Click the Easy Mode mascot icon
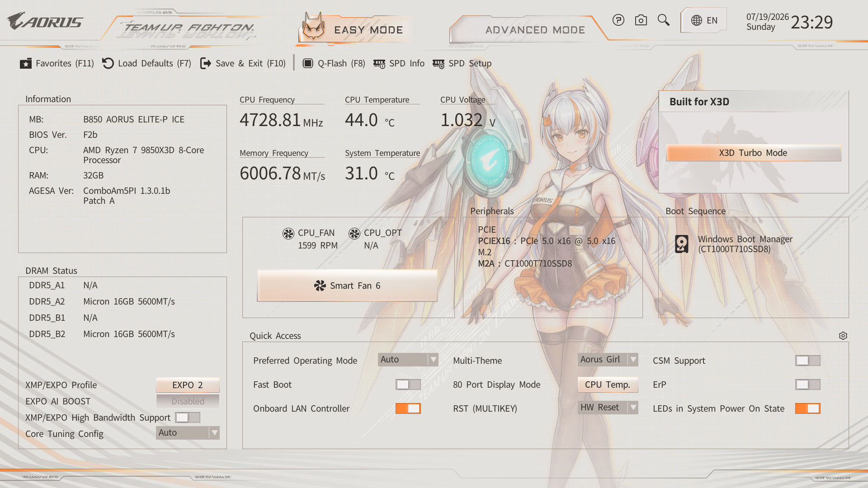The width and height of the screenshot is (868, 488). click(x=313, y=26)
